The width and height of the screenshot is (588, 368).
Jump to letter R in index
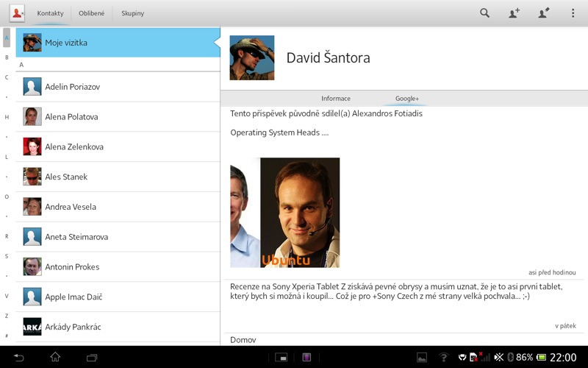(7, 236)
